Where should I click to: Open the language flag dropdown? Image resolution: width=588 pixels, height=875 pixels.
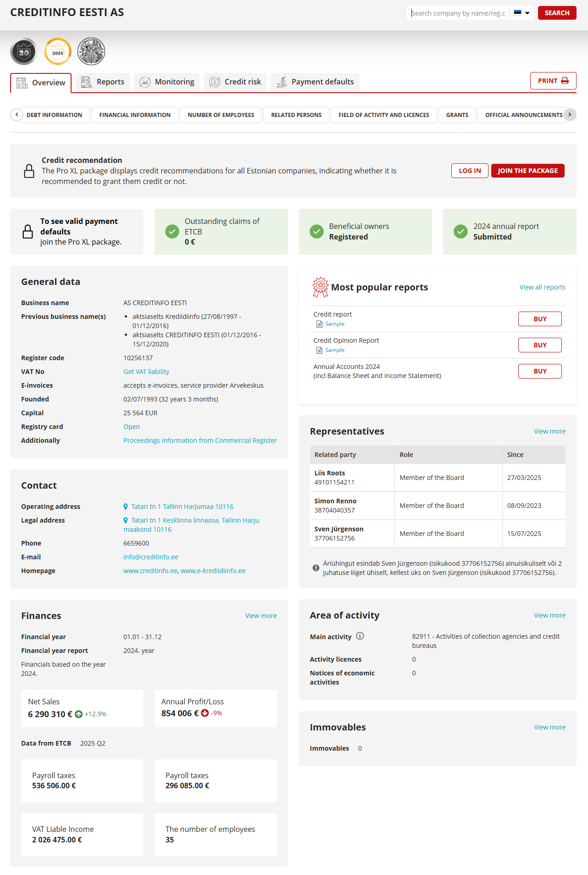tap(522, 13)
